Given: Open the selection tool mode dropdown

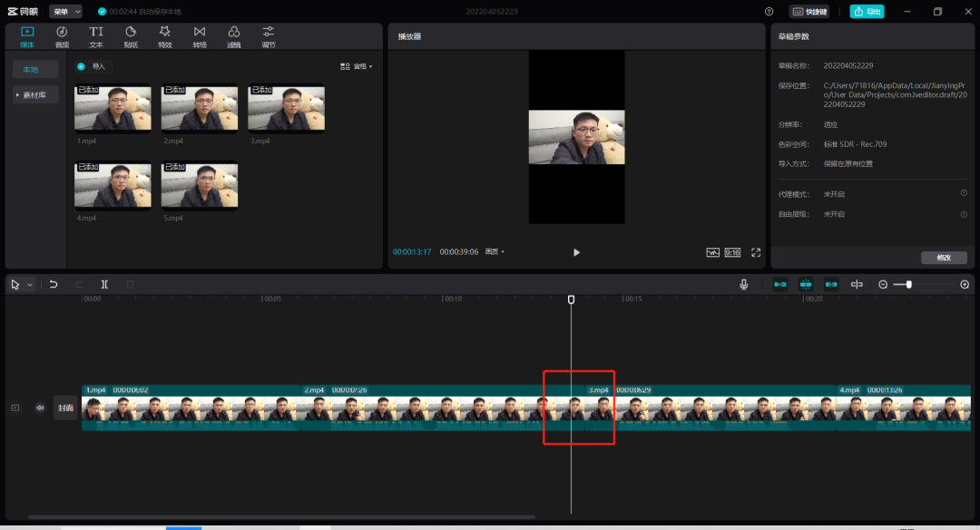Looking at the screenshot, I should [x=29, y=285].
